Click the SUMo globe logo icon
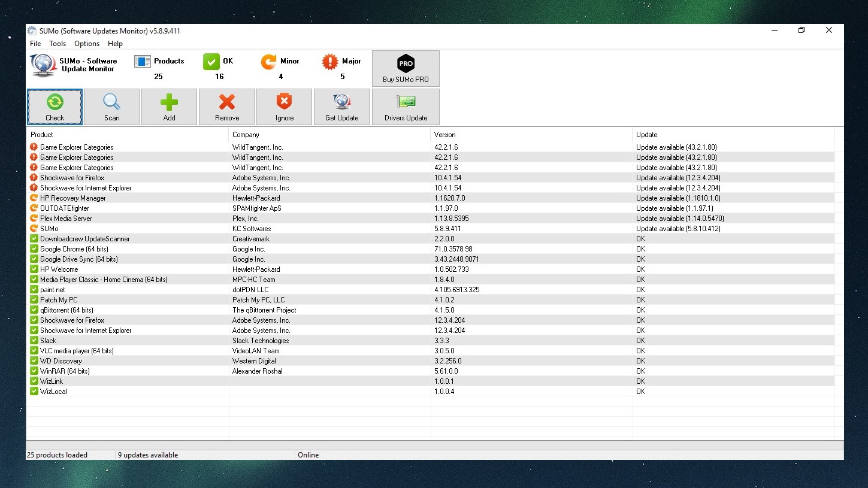Screen dimensions: 868x488 pos(43,65)
